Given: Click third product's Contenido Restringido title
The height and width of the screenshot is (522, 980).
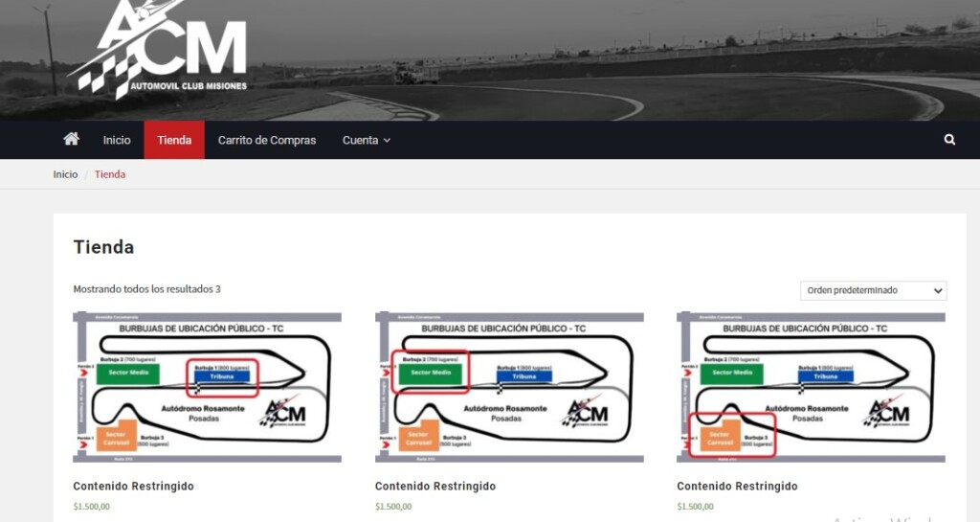Looking at the screenshot, I should (x=737, y=487).
